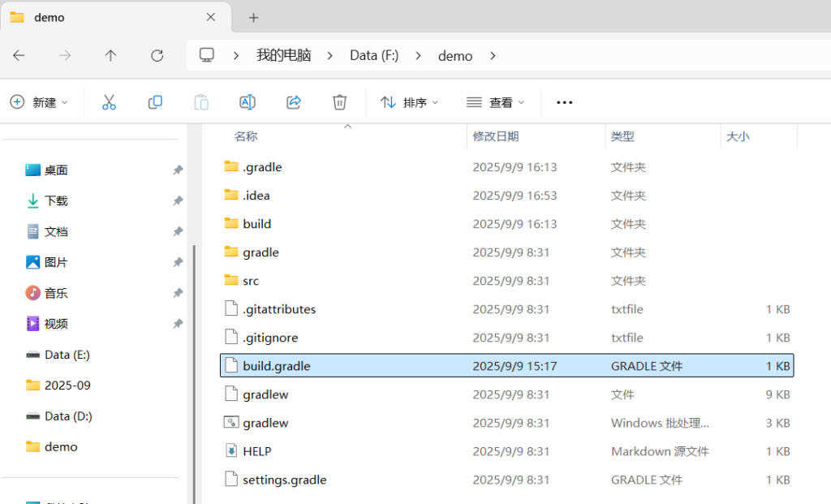Click the Cut scissors icon
Screen dimensions: 831x504
[x=109, y=102]
